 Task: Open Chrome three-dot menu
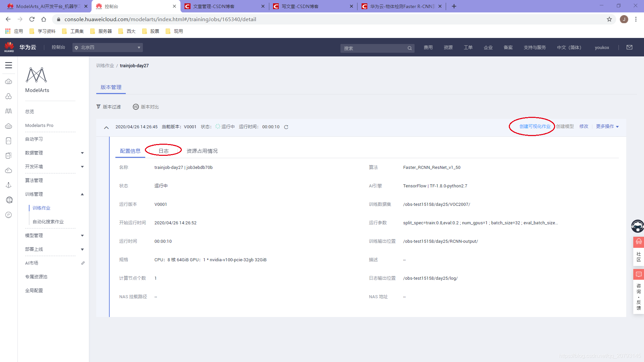click(636, 19)
